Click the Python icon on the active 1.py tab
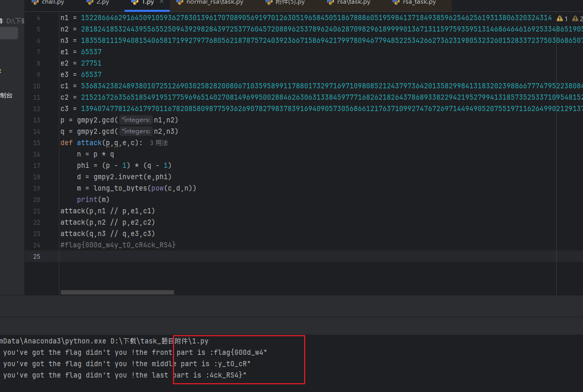Screen dimensions: 583x392 135,3
